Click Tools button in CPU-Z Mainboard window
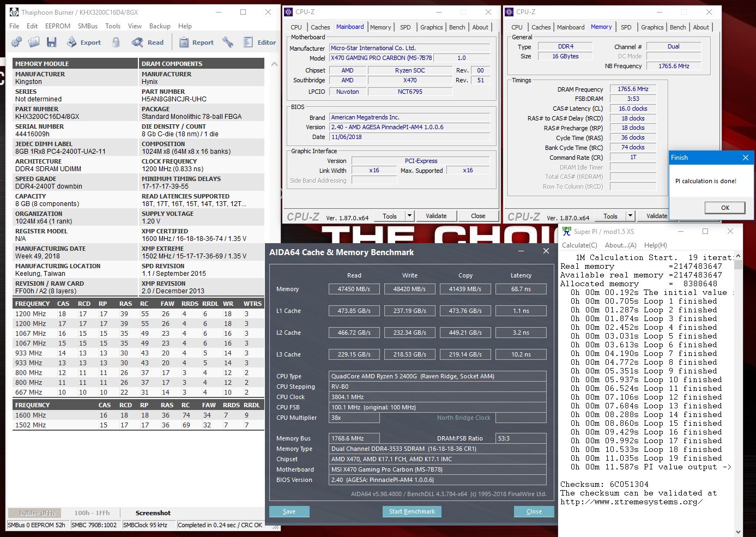Image resolution: width=756 pixels, height=537 pixels. pos(390,216)
